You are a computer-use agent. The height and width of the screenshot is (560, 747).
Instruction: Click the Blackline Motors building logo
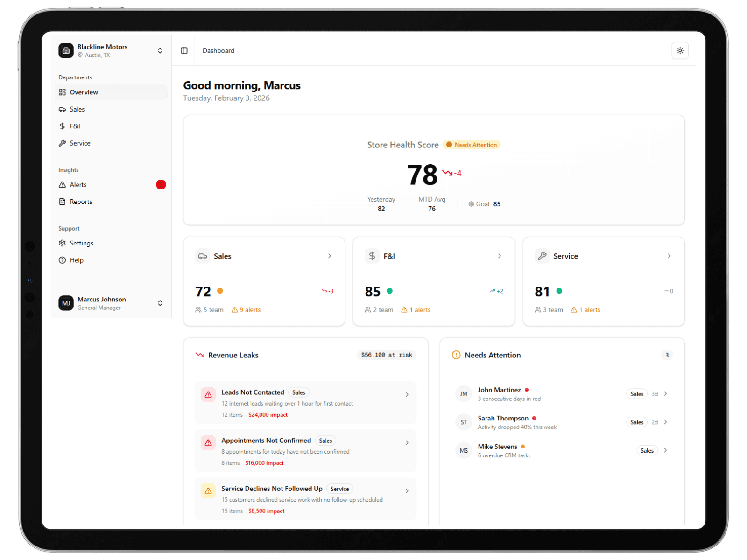click(66, 50)
